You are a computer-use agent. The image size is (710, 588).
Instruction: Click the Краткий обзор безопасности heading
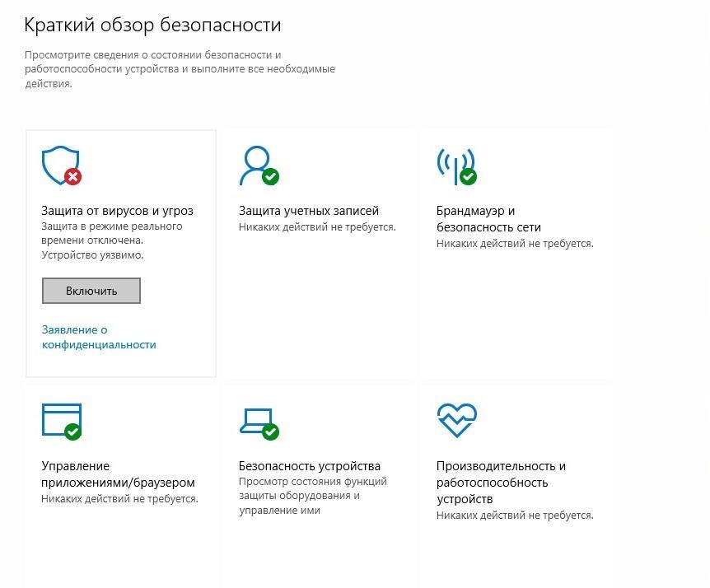[x=152, y=26]
